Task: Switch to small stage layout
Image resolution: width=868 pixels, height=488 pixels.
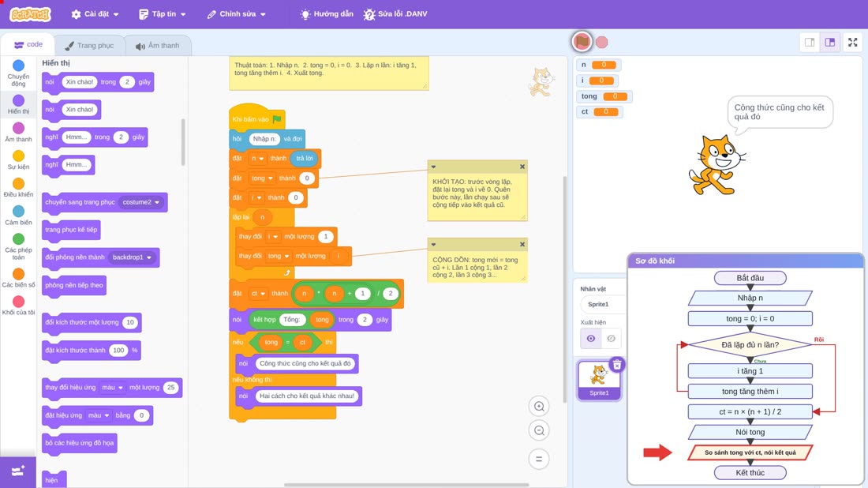Action: (810, 42)
